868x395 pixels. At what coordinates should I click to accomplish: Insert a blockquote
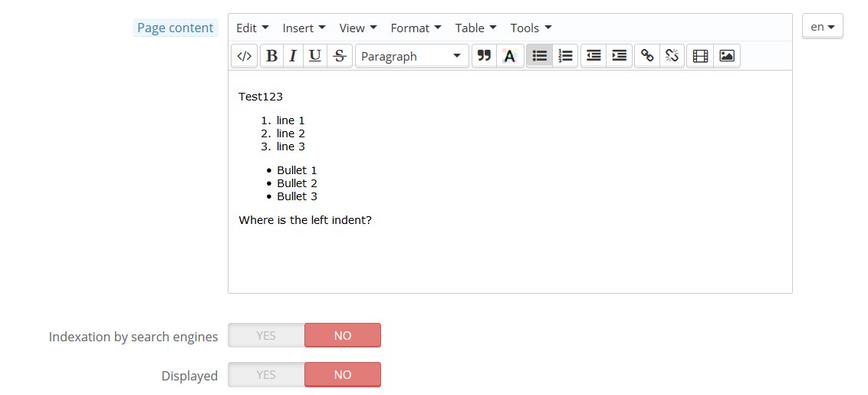click(484, 56)
